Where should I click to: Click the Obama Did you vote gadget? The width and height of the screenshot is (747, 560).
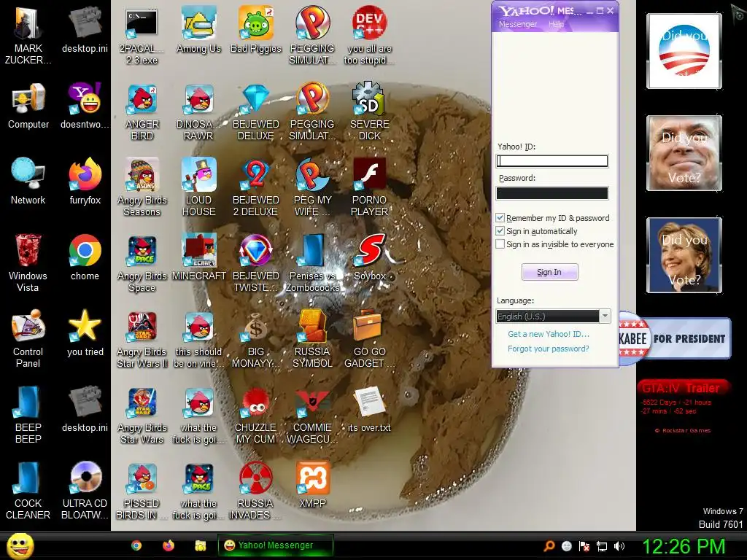pyautogui.click(x=684, y=51)
